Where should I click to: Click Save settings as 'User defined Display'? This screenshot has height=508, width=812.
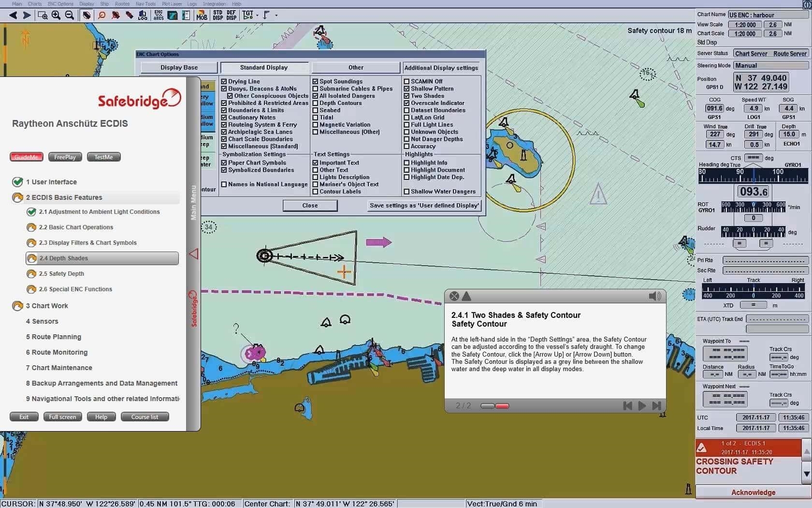(x=423, y=205)
